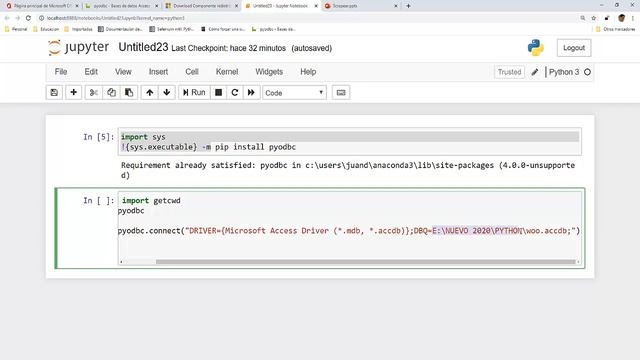The height and width of the screenshot is (360, 640).
Task: Open the Edit menu
Action: coord(91,72)
